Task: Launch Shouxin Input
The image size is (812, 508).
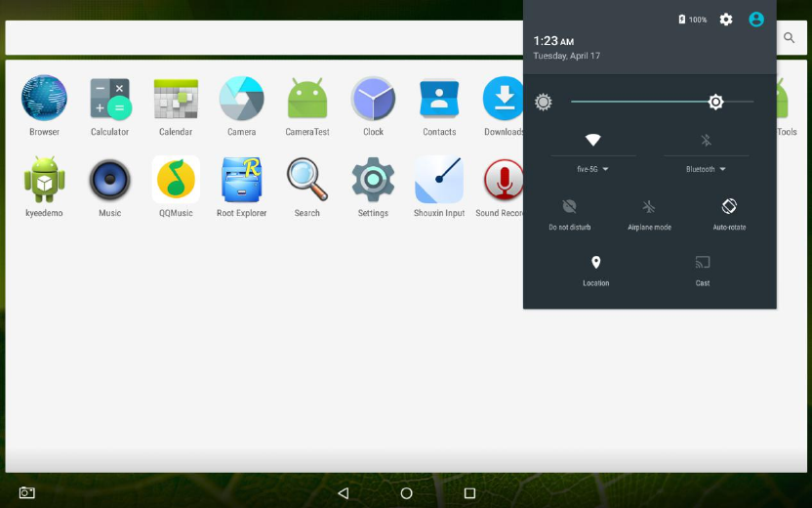Action: (438, 180)
